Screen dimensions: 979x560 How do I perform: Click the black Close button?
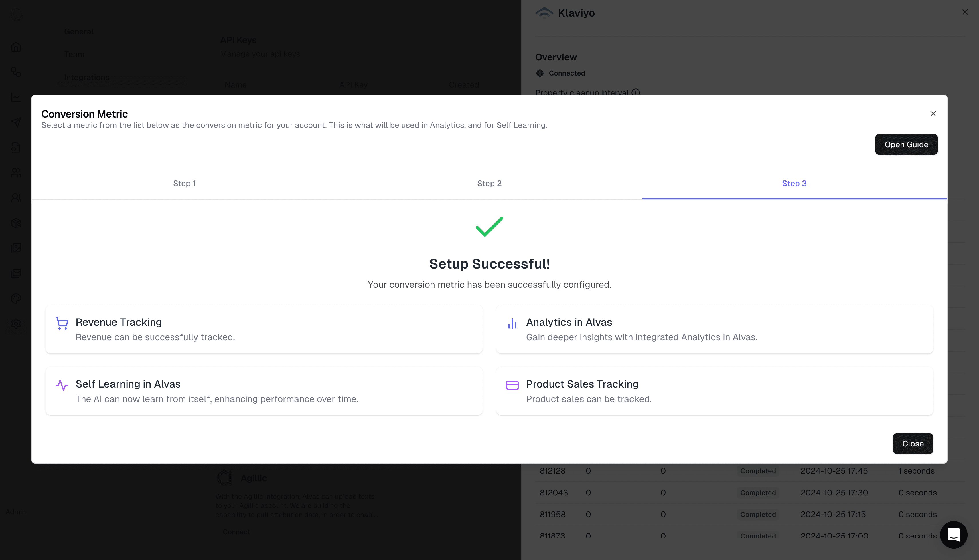913,444
